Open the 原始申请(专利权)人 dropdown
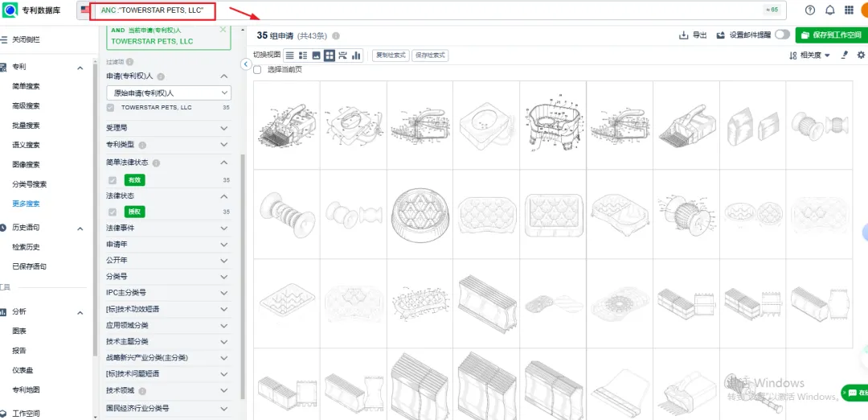This screenshot has height=420, width=868. pos(169,93)
